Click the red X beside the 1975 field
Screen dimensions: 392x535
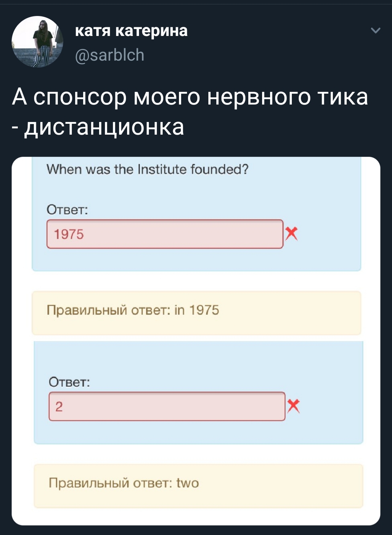coord(291,234)
